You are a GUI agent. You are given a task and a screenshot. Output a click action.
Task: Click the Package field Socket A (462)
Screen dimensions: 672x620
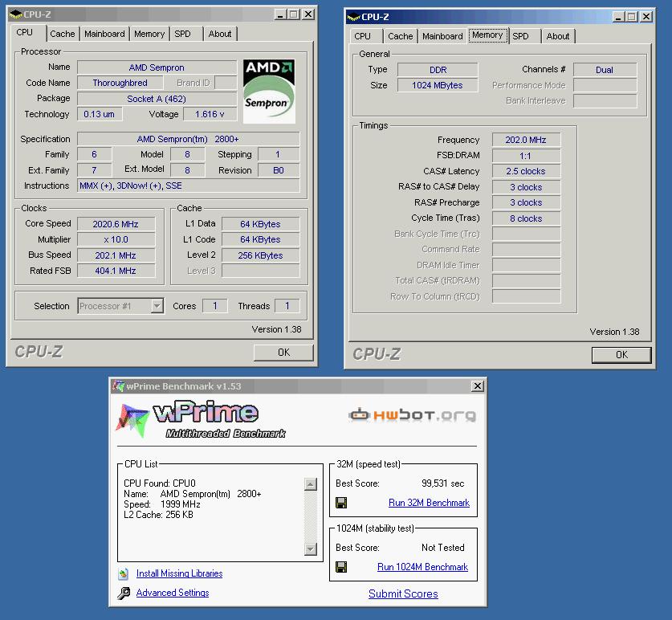click(157, 99)
